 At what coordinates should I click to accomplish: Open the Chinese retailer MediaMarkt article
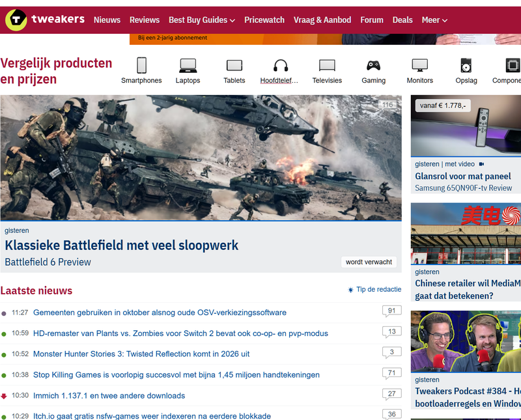[x=468, y=289]
